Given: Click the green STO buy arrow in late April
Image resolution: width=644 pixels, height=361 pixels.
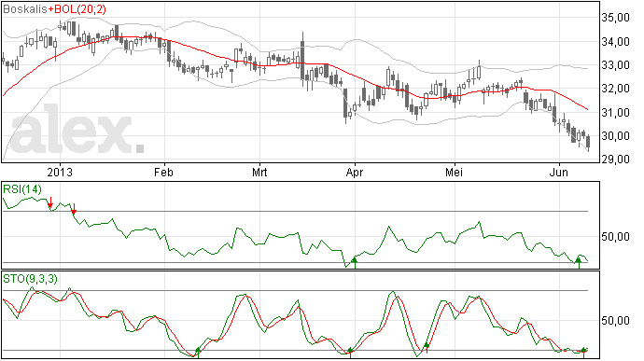Looking at the screenshot, I should [x=427, y=347].
